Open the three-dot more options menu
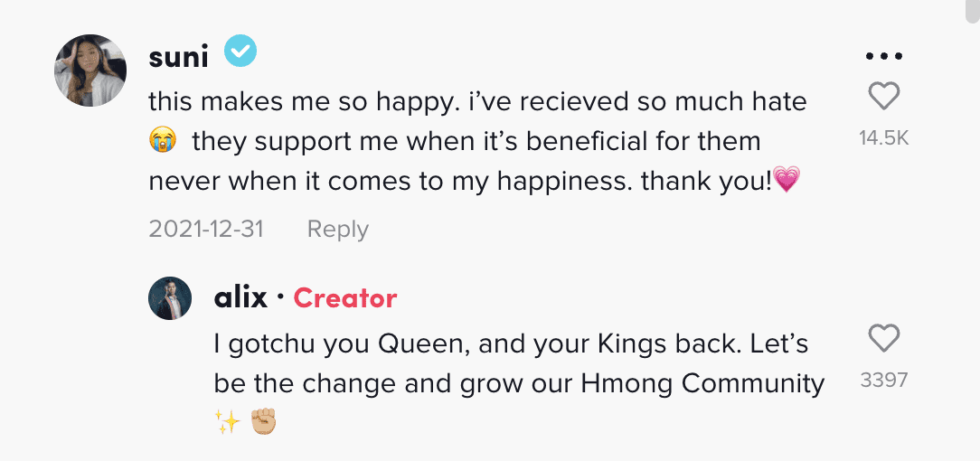The image size is (980, 461). point(883,56)
